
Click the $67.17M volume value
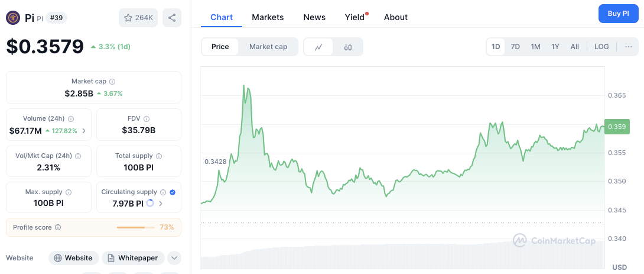point(25,131)
